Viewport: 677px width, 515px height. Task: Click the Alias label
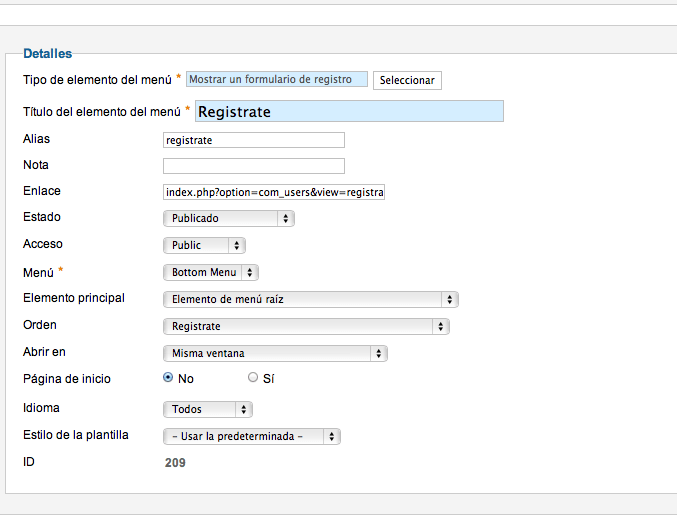36,139
